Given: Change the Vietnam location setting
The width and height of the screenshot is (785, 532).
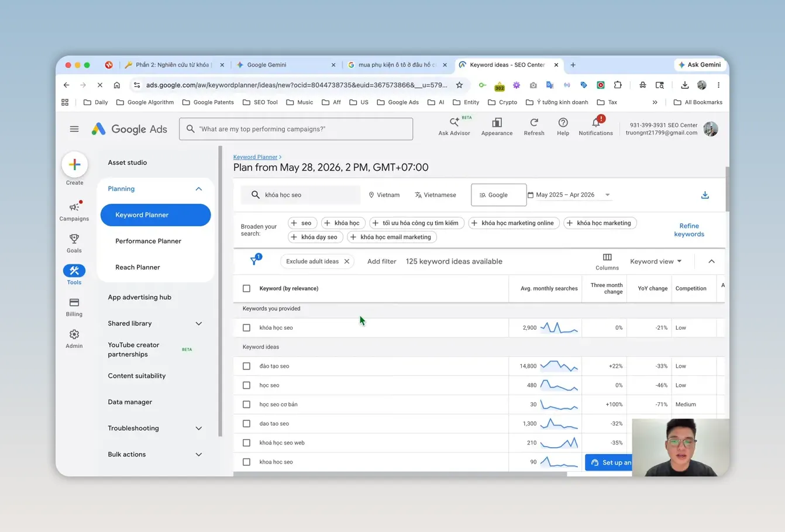Looking at the screenshot, I should 384,195.
